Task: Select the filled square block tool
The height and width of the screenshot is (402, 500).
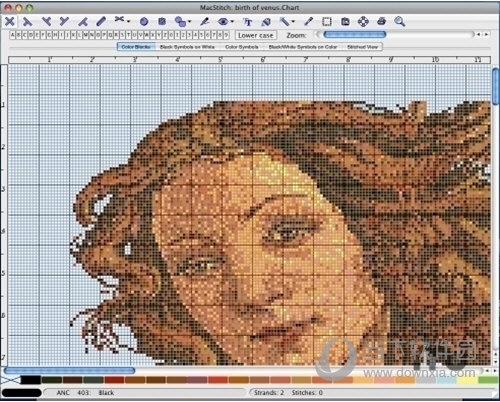Action: [x=162, y=22]
